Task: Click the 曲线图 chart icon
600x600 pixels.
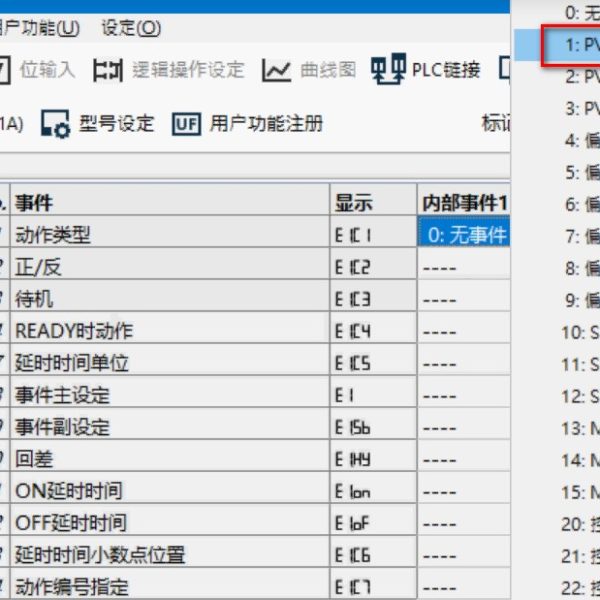Action: (x=277, y=70)
